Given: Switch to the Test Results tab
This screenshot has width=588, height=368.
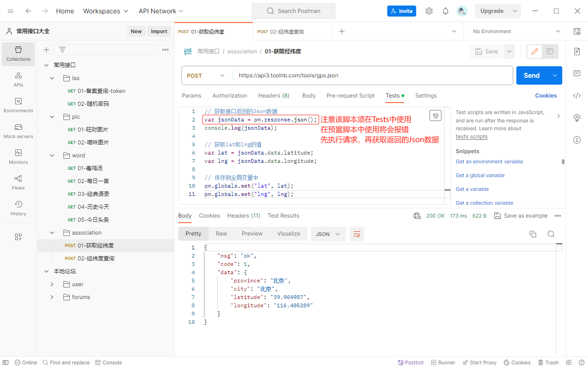Looking at the screenshot, I should (283, 216).
